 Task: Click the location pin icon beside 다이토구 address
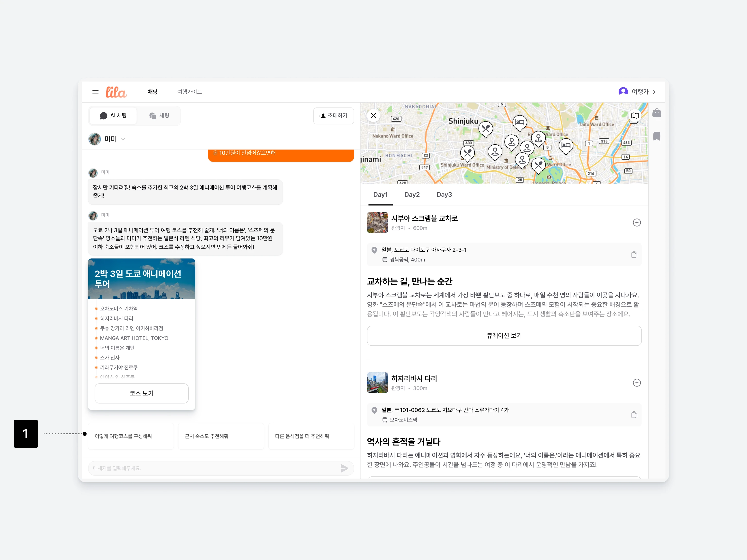coord(374,250)
